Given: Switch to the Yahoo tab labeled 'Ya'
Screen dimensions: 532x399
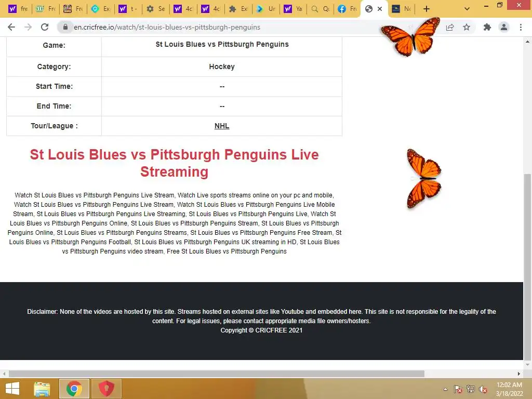Looking at the screenshot, I should pyautogui.click(x=293, y=9).
